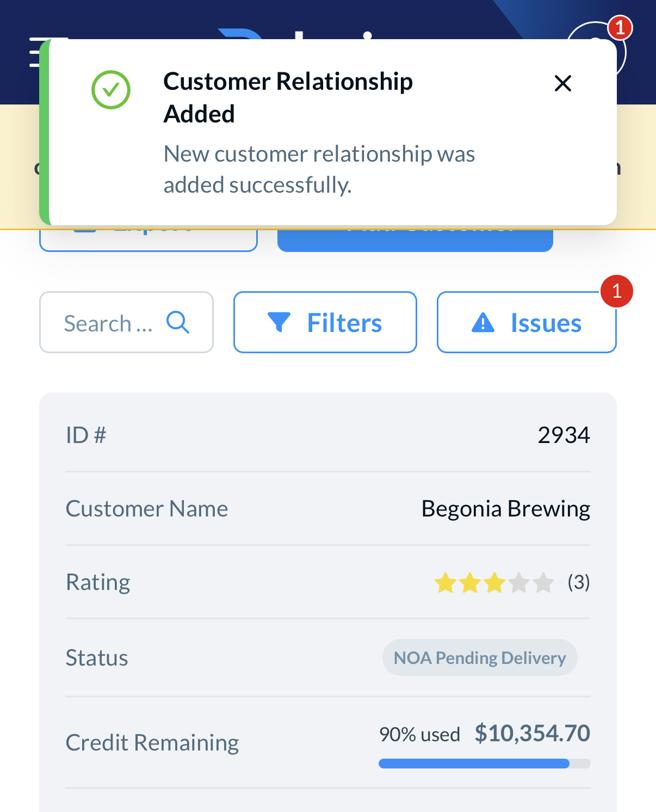Screen dimensions: 656x812
Task: Click the first yellow rating star
Action: tap(445, 583)
